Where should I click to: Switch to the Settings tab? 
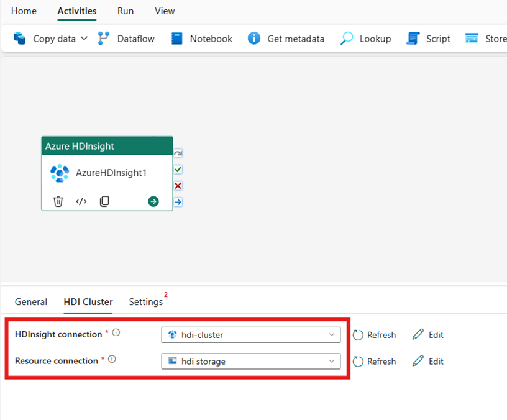(x=144, y=302)
